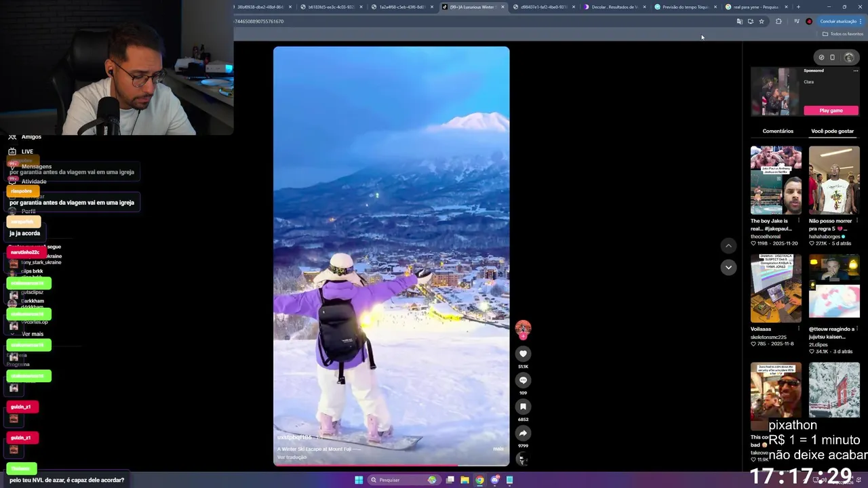
Task: Open the Chrome three-dot menu
Action: 861,22
